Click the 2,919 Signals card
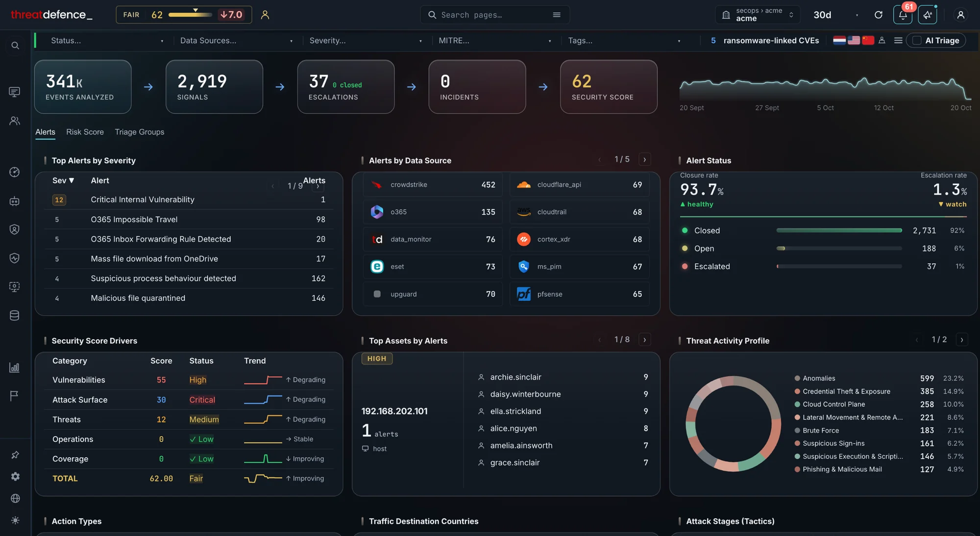The width and height of the screenshot is (980, 536). 214,87
